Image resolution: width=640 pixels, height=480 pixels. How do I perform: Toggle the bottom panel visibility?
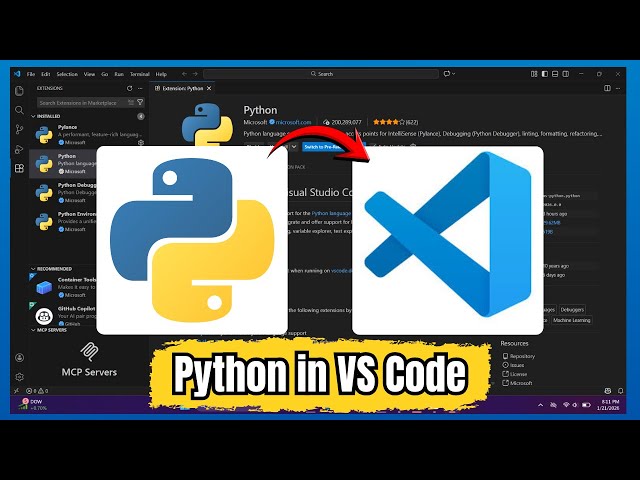[x=555, y=74]
